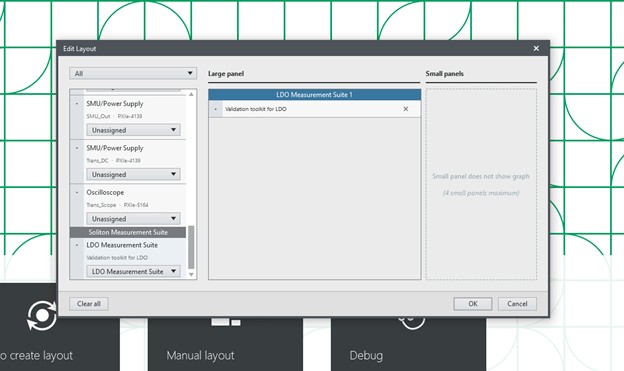Click the auto create layout refresh icon

point(42,315)
